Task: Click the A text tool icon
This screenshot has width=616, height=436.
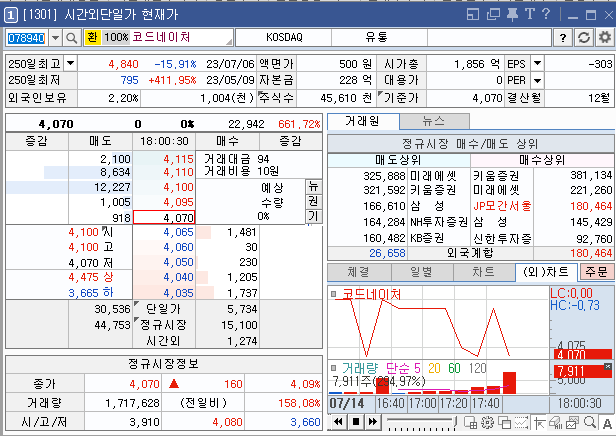Action: 607,423
